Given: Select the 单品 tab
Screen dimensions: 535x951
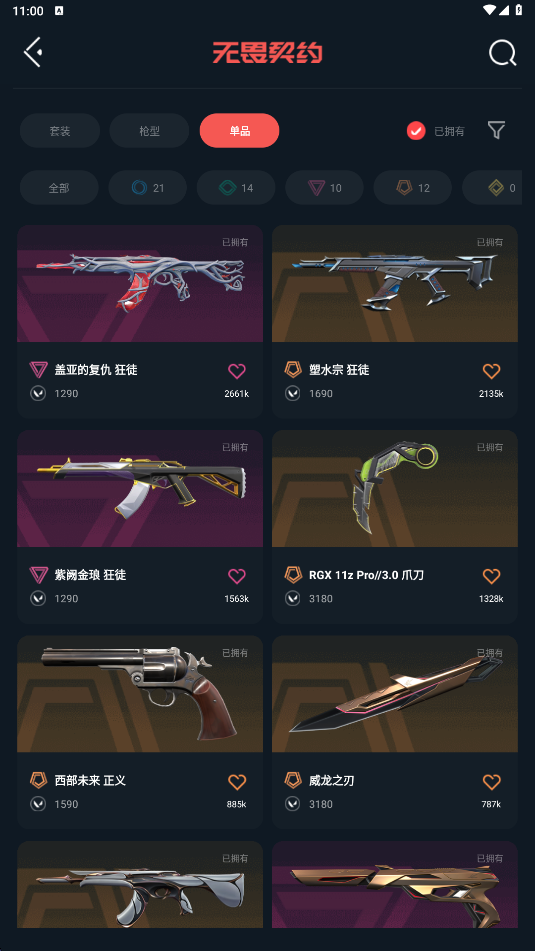Looking at the screenshot, I should [x=240, y=130].
